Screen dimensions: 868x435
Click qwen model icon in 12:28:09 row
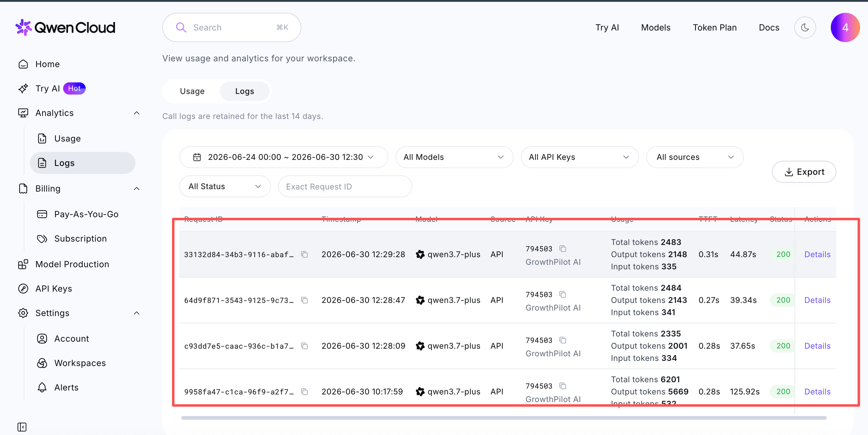(x=420, y=346)
